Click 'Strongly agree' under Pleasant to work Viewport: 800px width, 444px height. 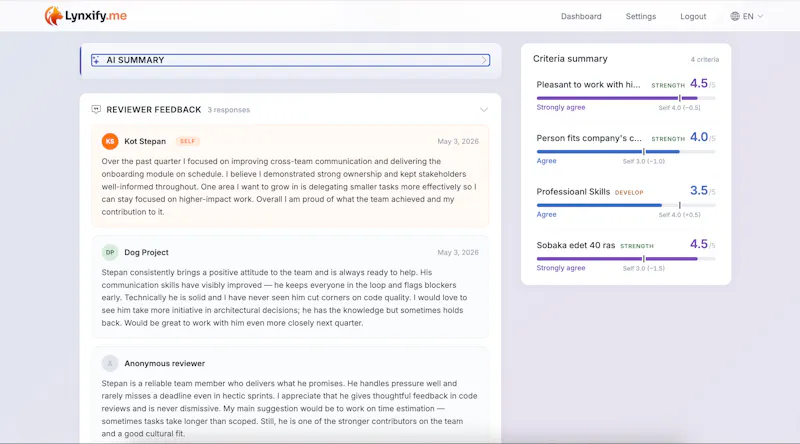pyautogui.click(x=561, y=107)
